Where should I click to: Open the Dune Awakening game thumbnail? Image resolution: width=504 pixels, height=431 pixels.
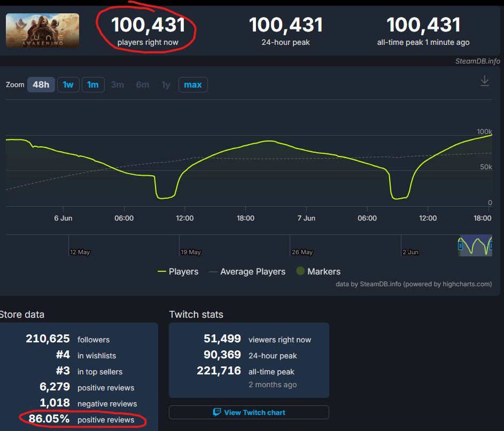click(42, 30)
